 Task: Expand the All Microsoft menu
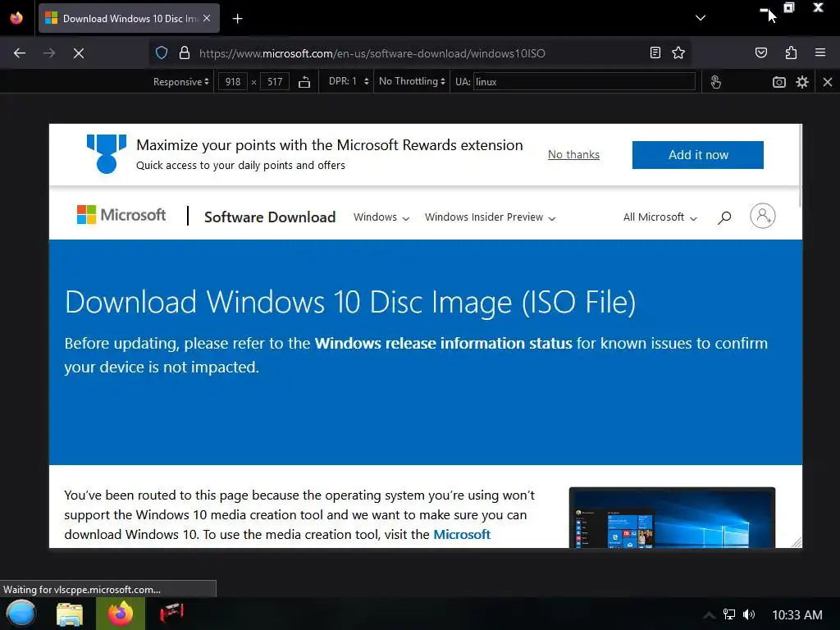(660, 217)
